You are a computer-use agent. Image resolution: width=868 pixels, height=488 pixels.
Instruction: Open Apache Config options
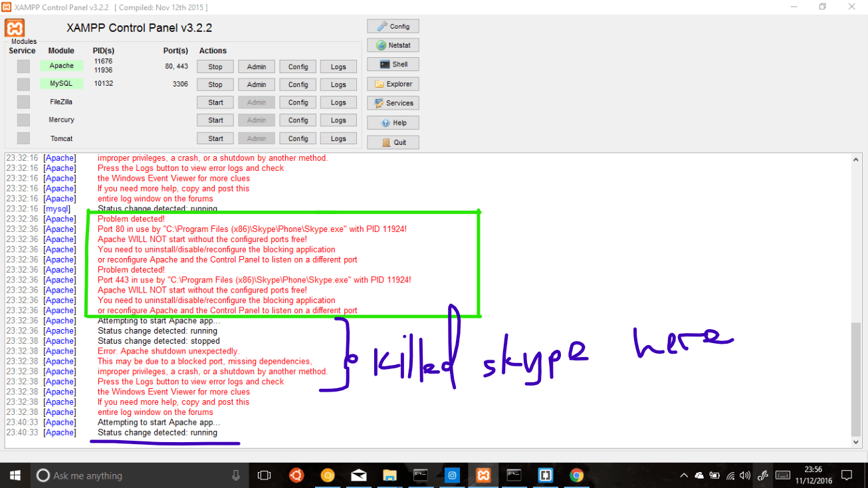coord(298,66)
